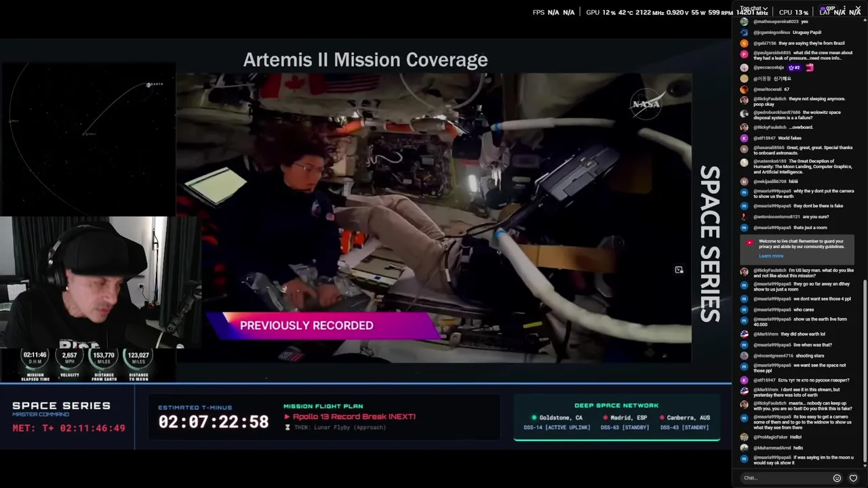The image size is (868, 488).
Task: Click username @pedroburckhardt7686
Action: (777, 113)
